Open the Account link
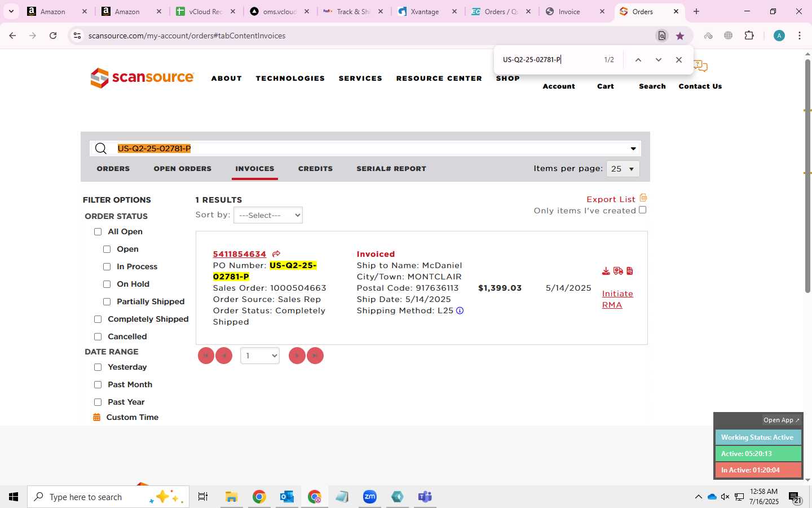Image resolution: width=812 pixels, height=508 pixels. (559, 86)
